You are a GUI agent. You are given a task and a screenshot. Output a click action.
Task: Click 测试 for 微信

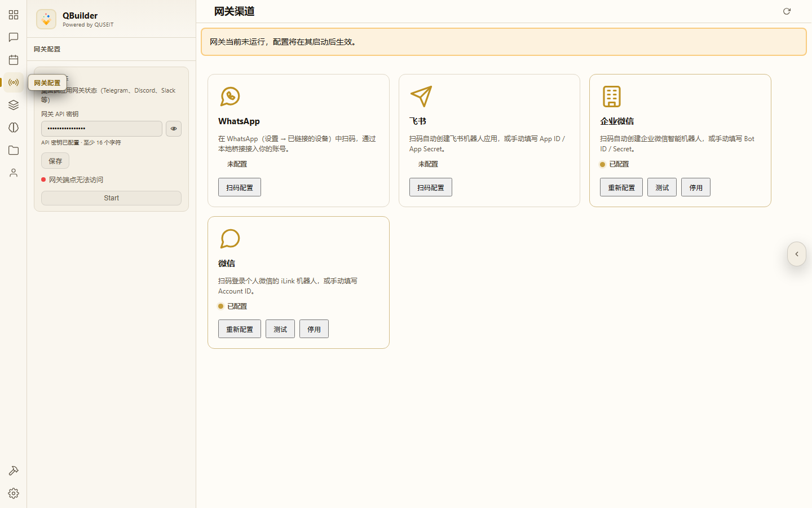pyautogui.click(x=280, y=329)
